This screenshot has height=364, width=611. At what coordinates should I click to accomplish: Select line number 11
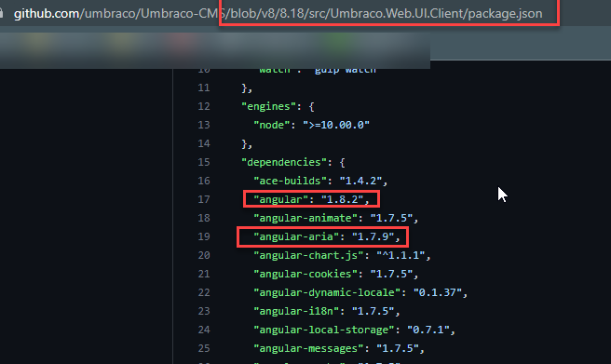click(x=204, y=88)
